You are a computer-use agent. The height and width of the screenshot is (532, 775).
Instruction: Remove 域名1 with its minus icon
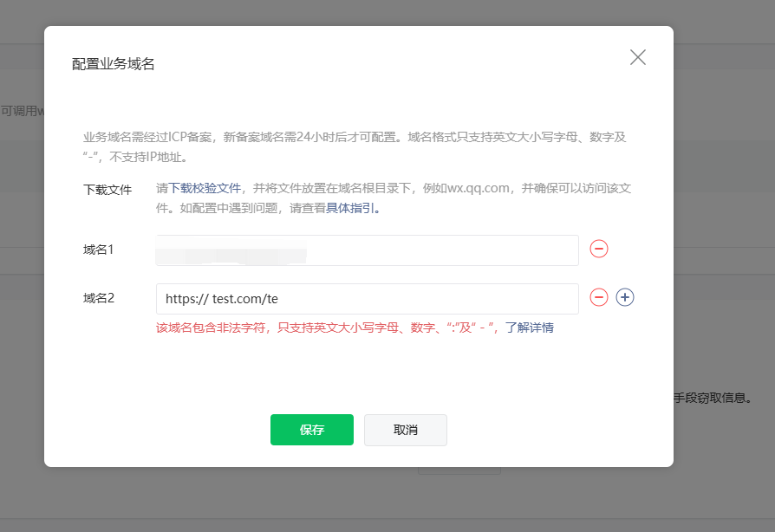598,249
